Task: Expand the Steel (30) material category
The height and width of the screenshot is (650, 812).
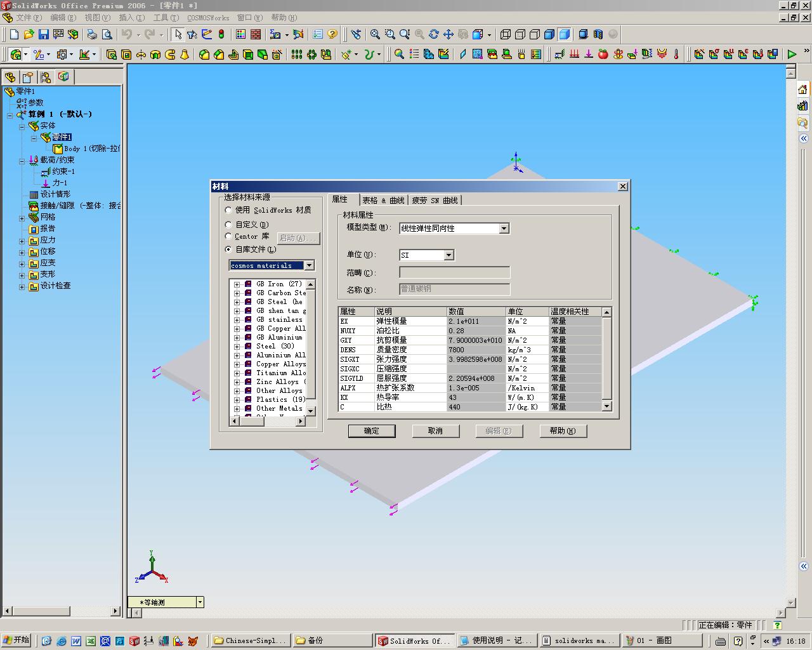Action: click(237, 347)
